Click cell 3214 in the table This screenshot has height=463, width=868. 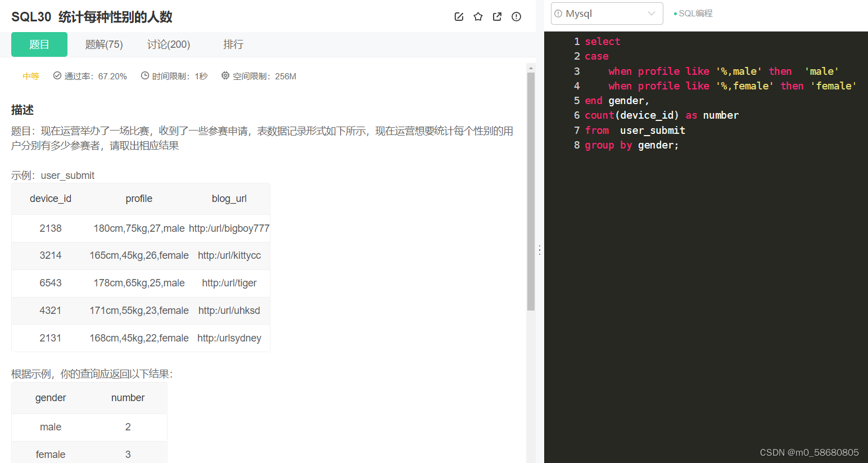51,255
